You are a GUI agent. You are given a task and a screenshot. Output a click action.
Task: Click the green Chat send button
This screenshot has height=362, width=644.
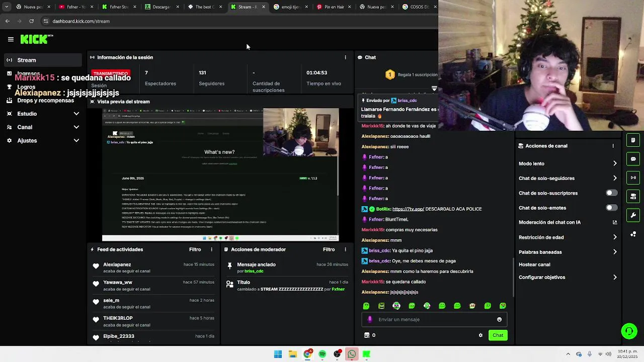498,335
